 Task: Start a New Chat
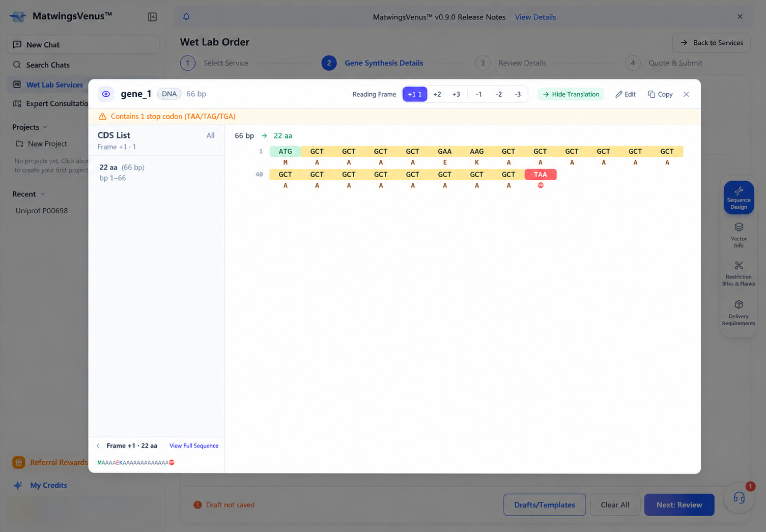83,45
